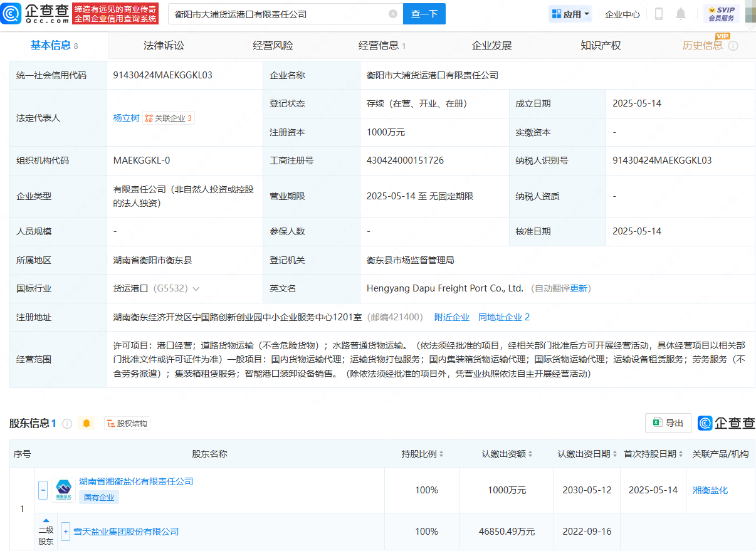
Task: Click the help icon beside 历史信息
Action: pyautogui.click(x=733, y=46)
